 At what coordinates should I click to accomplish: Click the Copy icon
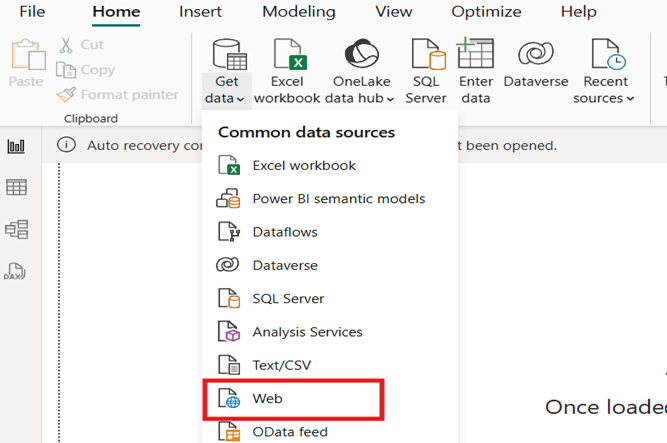point(66,70)
